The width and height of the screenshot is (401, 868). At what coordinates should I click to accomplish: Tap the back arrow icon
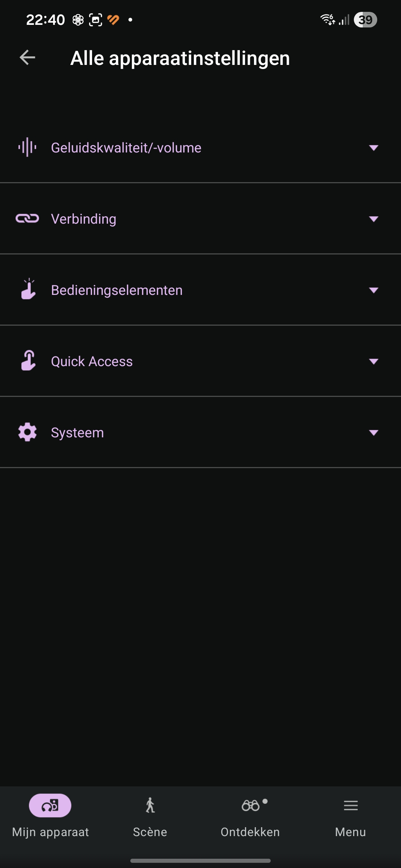tap(27, 57)
